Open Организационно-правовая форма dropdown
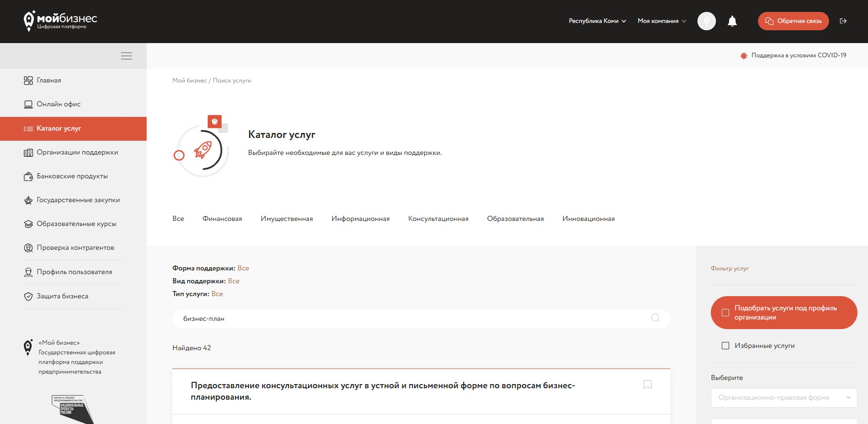Image resolution: width=868 pixels, height=424 pixels. pos(784,397)
